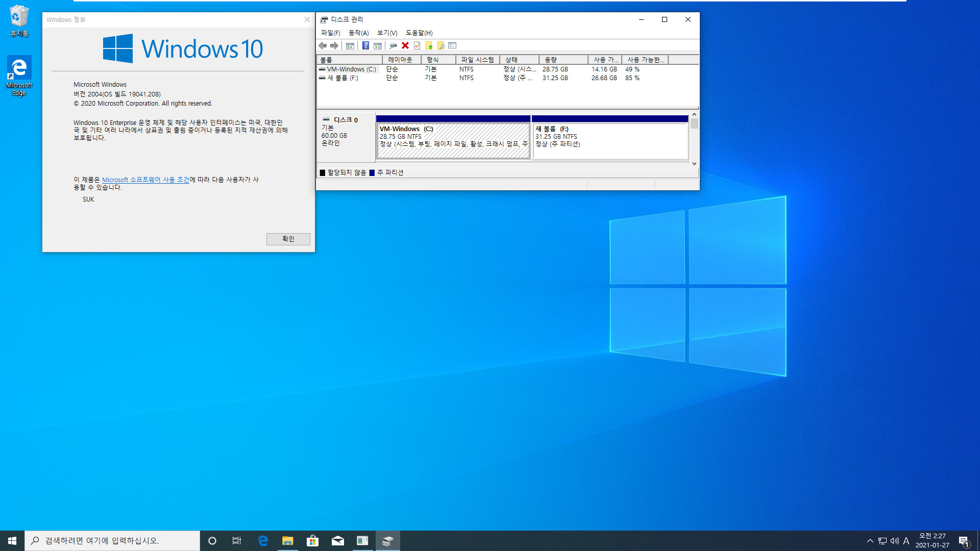Sort by the 용량 column header
The image size is (980, 551).
coord(563,60)
